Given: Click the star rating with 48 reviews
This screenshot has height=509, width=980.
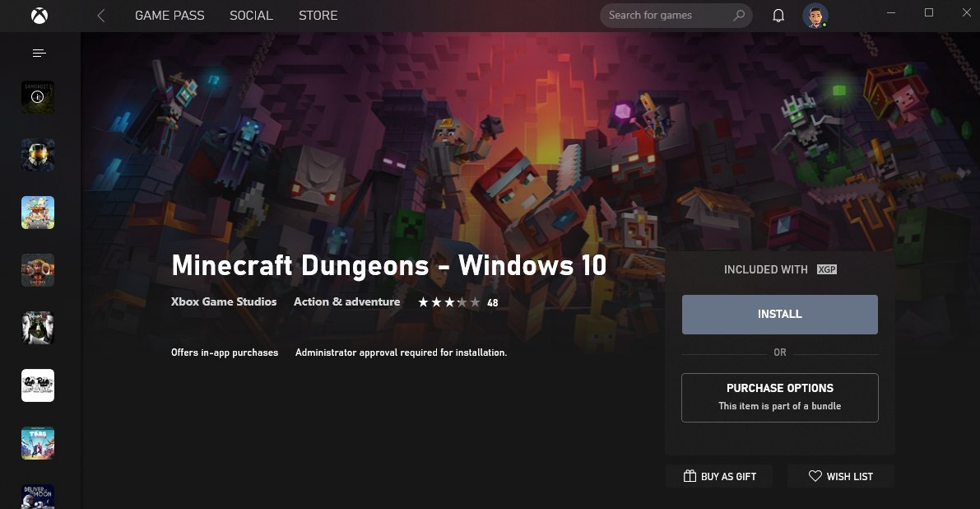Looking at the screenshot, I should (x=458, y=302).
